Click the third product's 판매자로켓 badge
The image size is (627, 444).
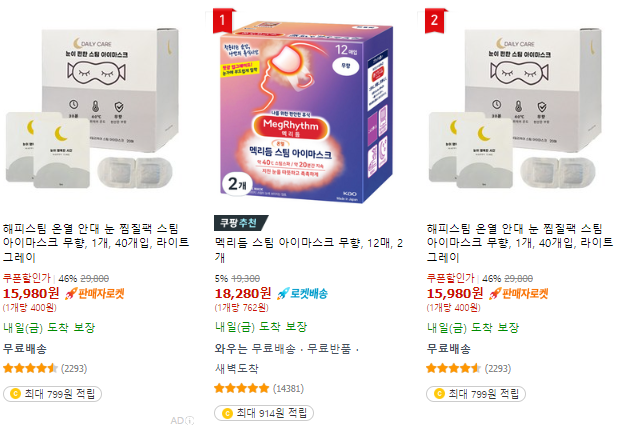(519, 294)
